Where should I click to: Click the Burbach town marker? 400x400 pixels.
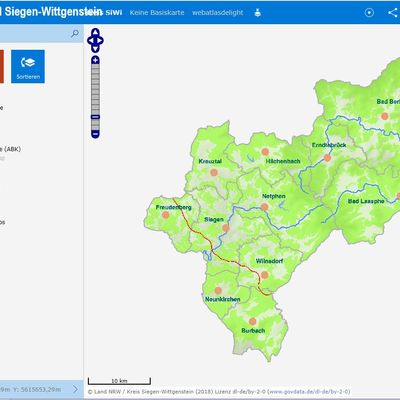(x=253, y=321)
